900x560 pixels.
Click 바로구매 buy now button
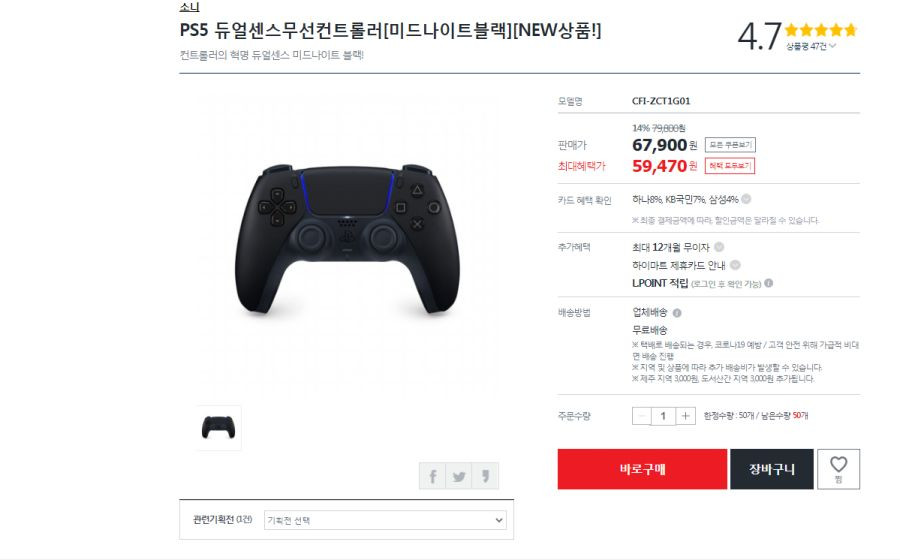(x=642, y=469)
